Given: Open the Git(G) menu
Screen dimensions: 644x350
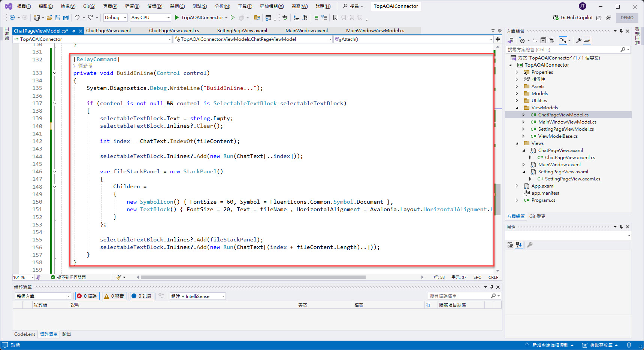Looking at the screenshot, I should click(x=89, y=6).
